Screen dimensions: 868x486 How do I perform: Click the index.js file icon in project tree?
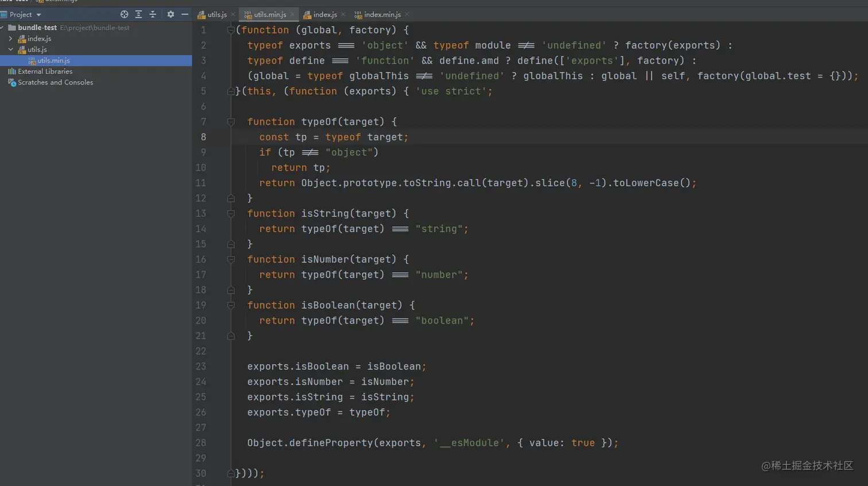click(22, 38)
